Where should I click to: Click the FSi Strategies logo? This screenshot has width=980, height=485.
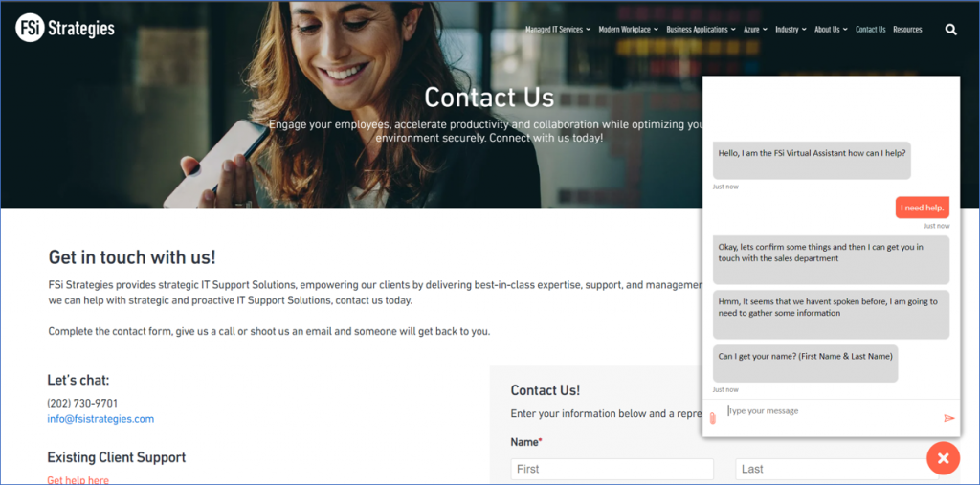point(64,29)
